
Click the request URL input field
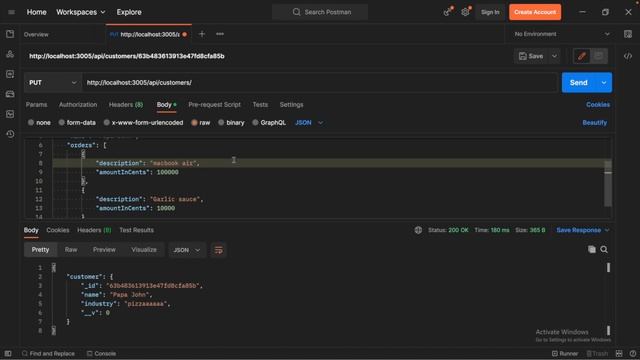(320, 82)
